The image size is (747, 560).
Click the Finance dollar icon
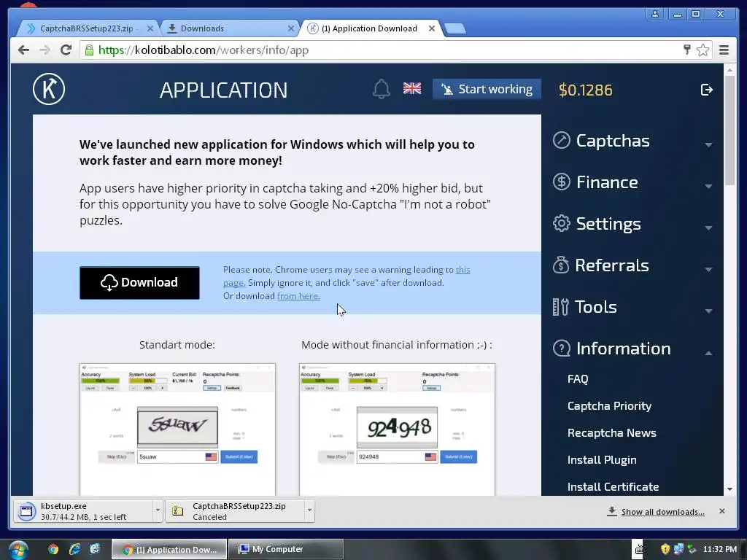coord(562,182)
